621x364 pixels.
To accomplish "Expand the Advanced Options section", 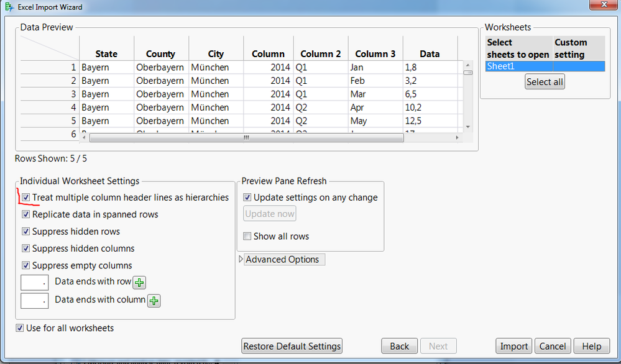I will pyautogui.click(x=241, y=260).
